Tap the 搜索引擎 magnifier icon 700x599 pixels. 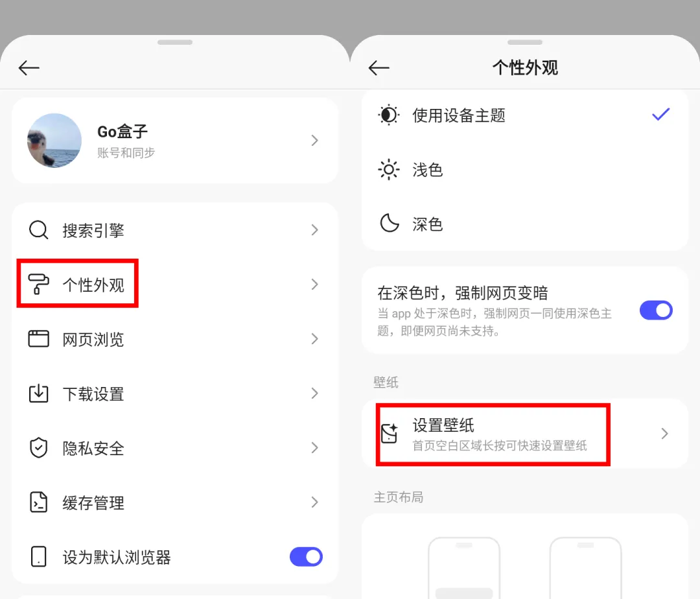pos(38,230)
